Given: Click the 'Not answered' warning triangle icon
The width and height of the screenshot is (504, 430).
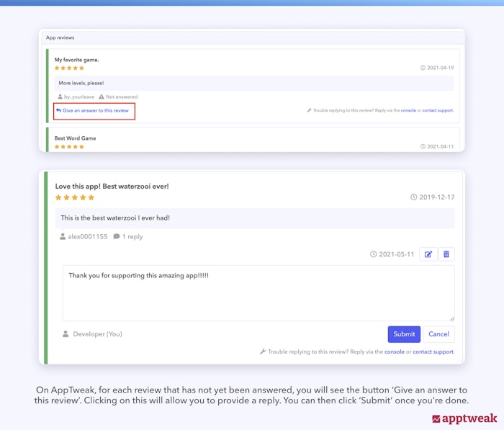Looking at the screenshot, I should 102,97.
